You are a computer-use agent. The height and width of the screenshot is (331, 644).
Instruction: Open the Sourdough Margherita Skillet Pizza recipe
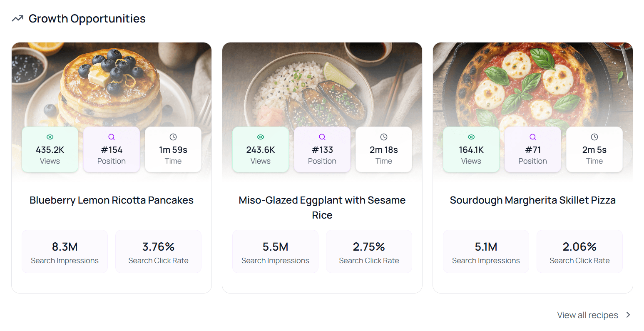pos(533,200)
